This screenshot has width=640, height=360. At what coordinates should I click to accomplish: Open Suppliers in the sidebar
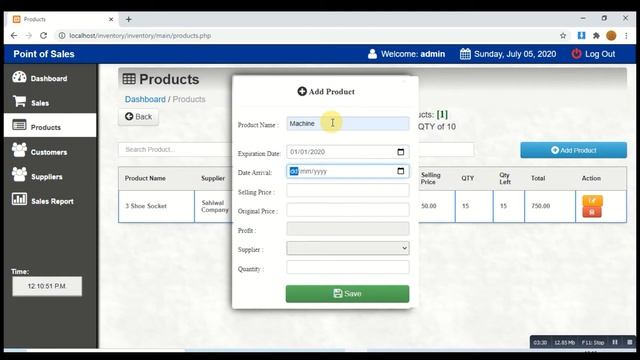[x=50, y=176]
